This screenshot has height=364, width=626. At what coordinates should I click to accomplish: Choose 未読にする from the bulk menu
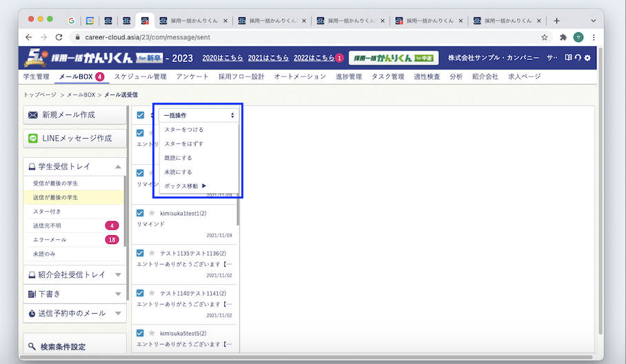(x=178, y=172)
